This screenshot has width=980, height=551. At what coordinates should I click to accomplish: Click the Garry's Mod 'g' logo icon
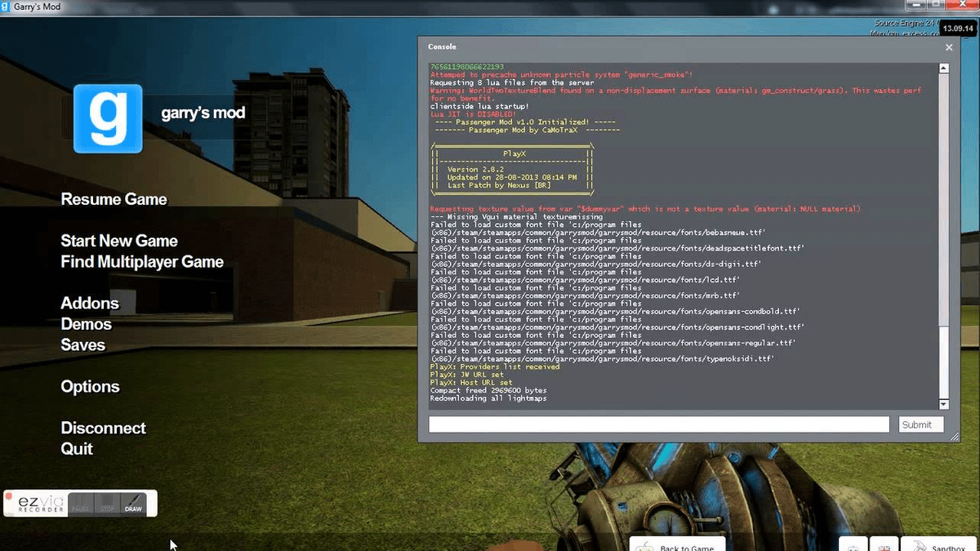107,119
